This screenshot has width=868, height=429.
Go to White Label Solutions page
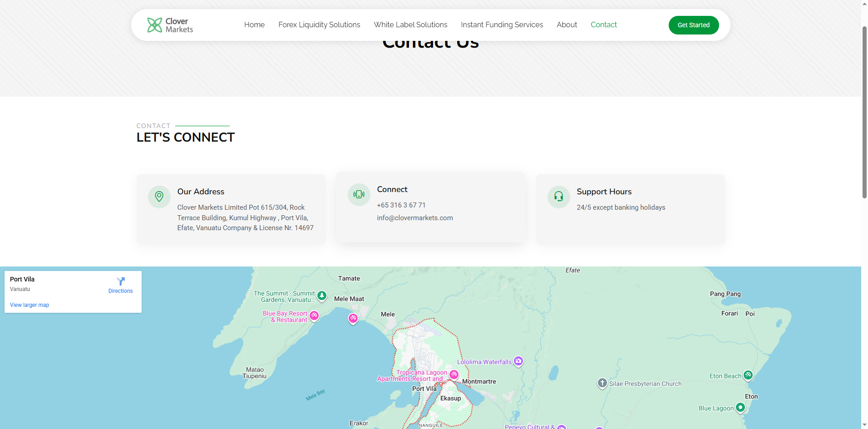coord(410,25)
